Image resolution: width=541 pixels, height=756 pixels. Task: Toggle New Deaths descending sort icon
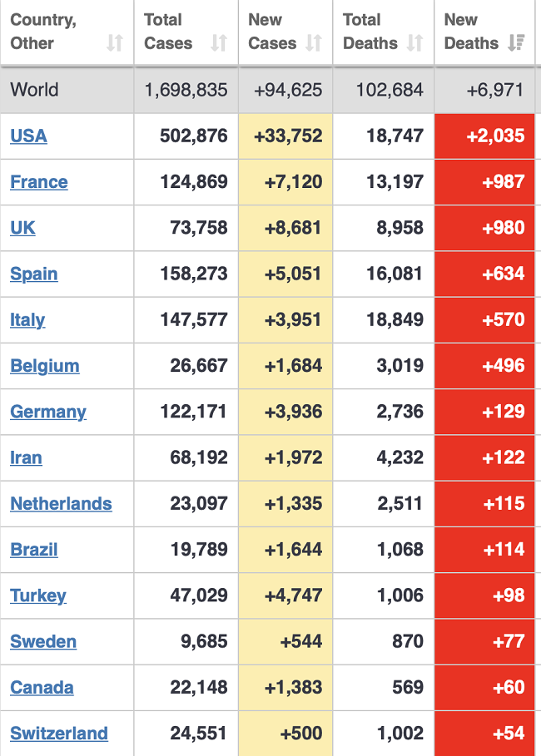(516, 43)
